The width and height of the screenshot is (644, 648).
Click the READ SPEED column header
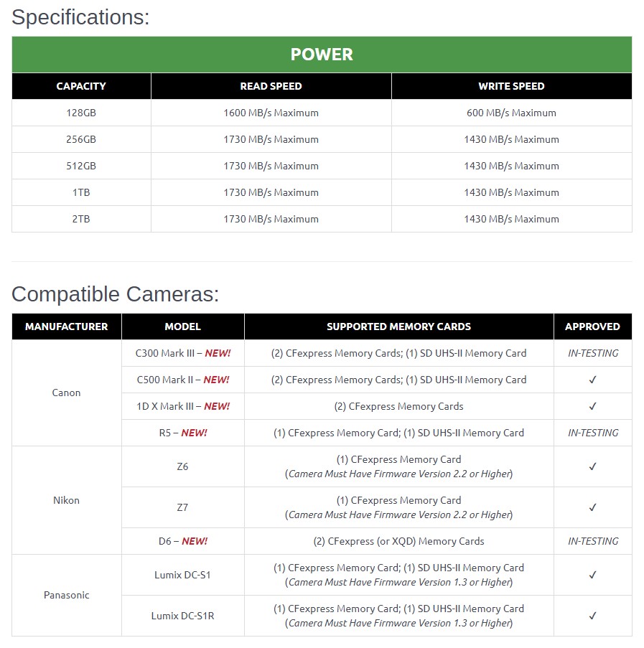[271, 86]
